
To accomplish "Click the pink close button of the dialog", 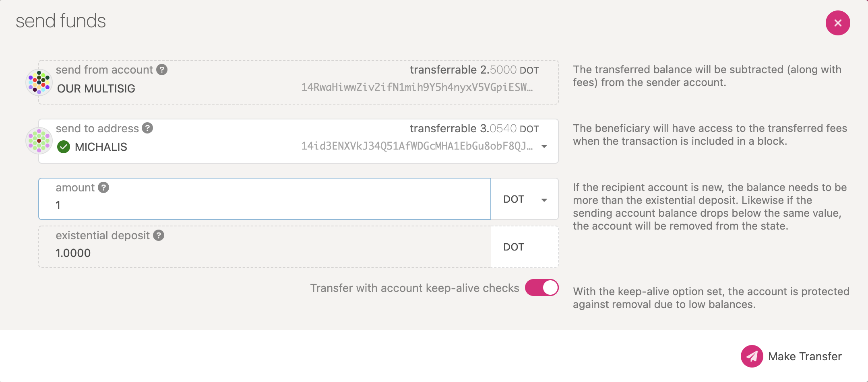I will point(838,23).
